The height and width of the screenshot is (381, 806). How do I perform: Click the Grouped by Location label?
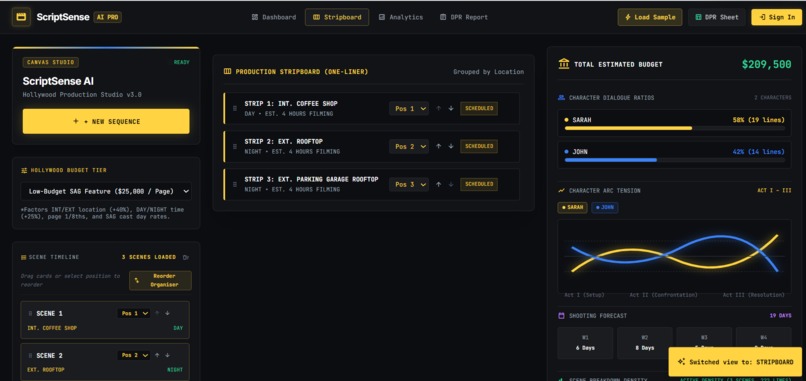point(488,72)
